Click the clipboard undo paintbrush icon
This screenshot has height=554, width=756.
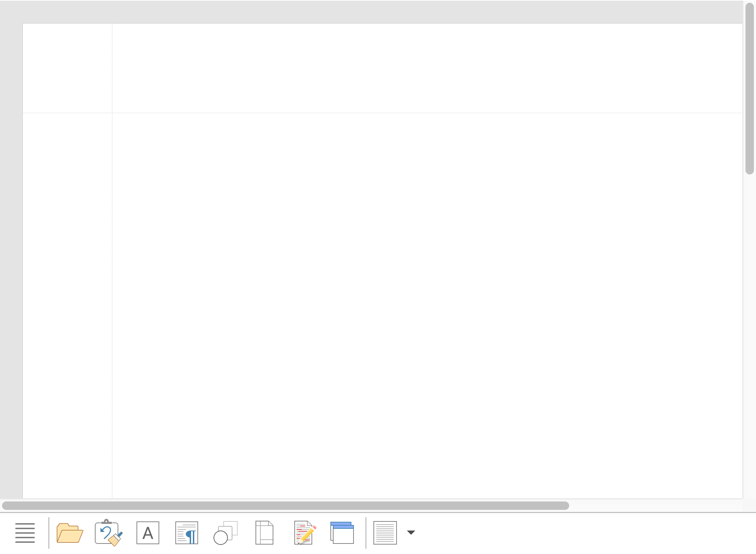108,533
